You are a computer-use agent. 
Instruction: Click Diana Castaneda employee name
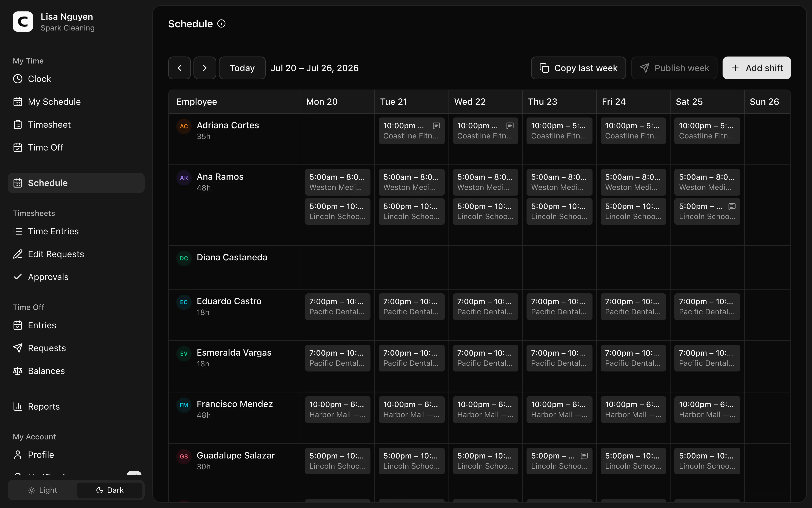point(232,257)
